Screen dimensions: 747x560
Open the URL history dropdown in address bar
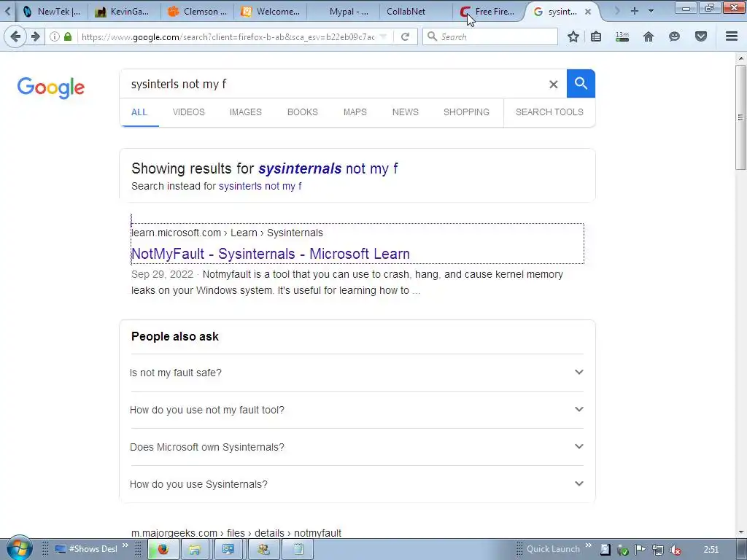coord(384,36)
